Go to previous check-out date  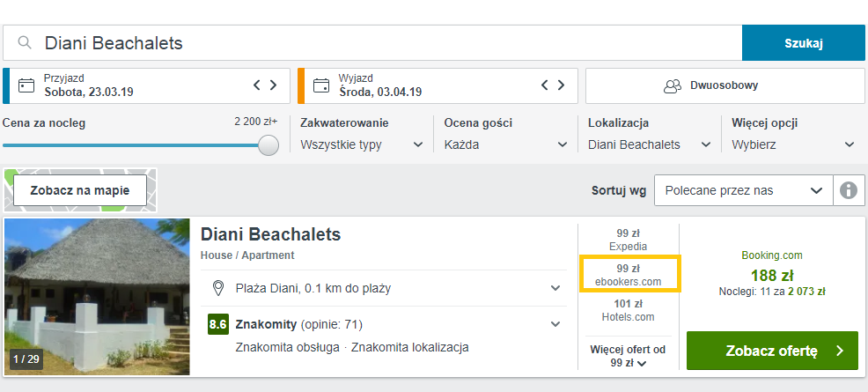click(x=545, y=85)
